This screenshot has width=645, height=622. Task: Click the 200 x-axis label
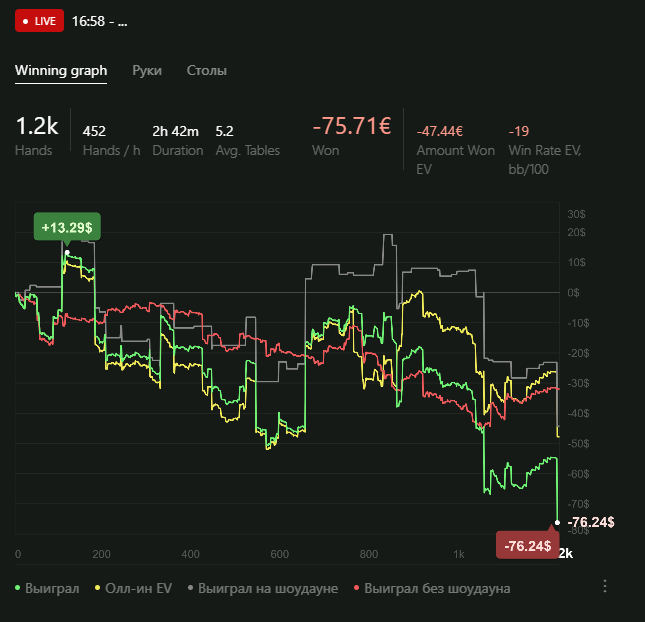coord(101,554)
